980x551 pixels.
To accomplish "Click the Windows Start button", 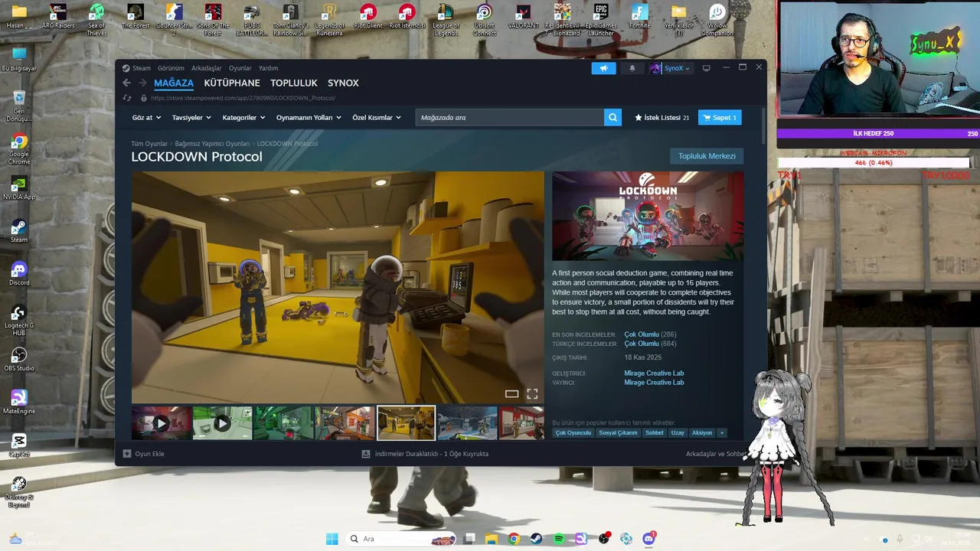I will [332, 539].
